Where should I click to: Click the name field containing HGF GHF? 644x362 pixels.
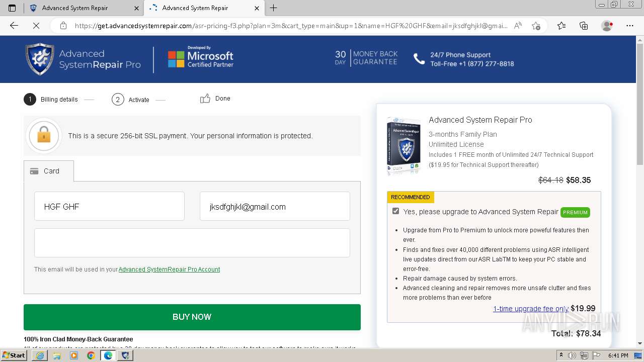109,206
